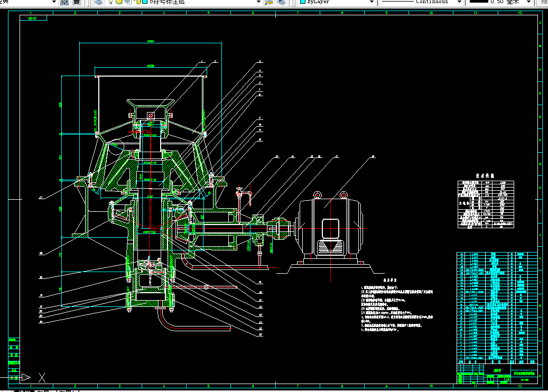Click the UCS origin icon in the drawing
This screenshot has height=392, width=548.
(25, 377)
